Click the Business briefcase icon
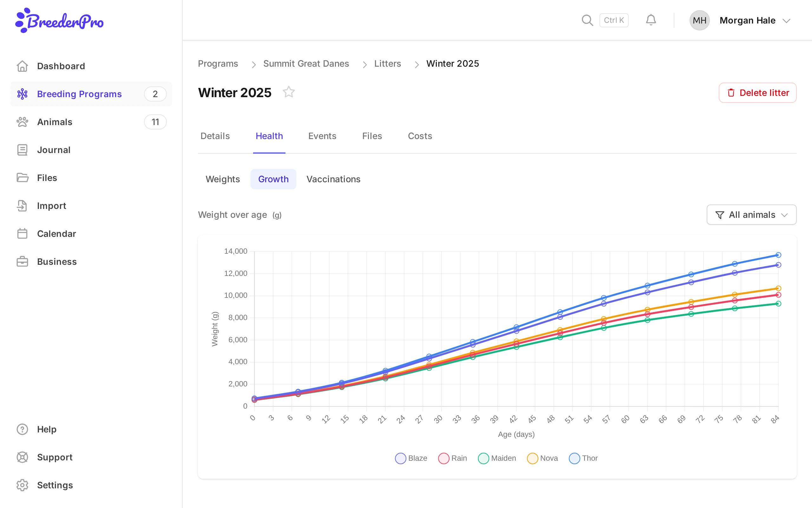 [x=23, y=261]
